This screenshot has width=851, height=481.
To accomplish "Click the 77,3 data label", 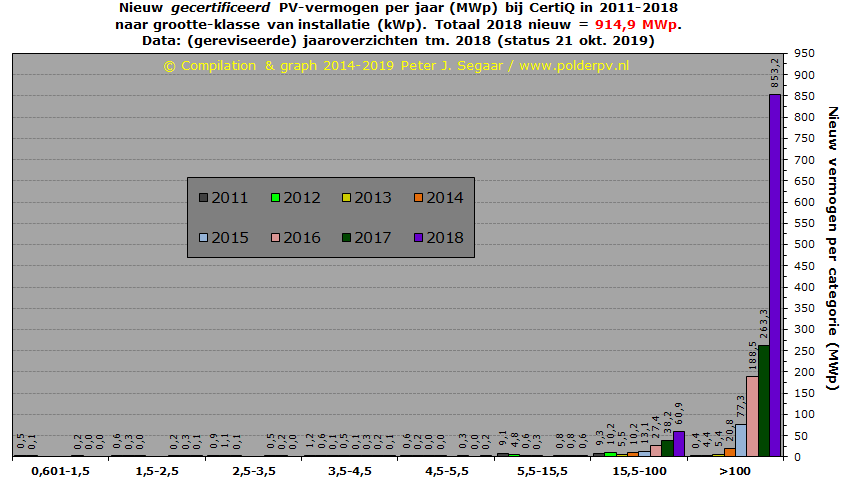I will 741,407.
